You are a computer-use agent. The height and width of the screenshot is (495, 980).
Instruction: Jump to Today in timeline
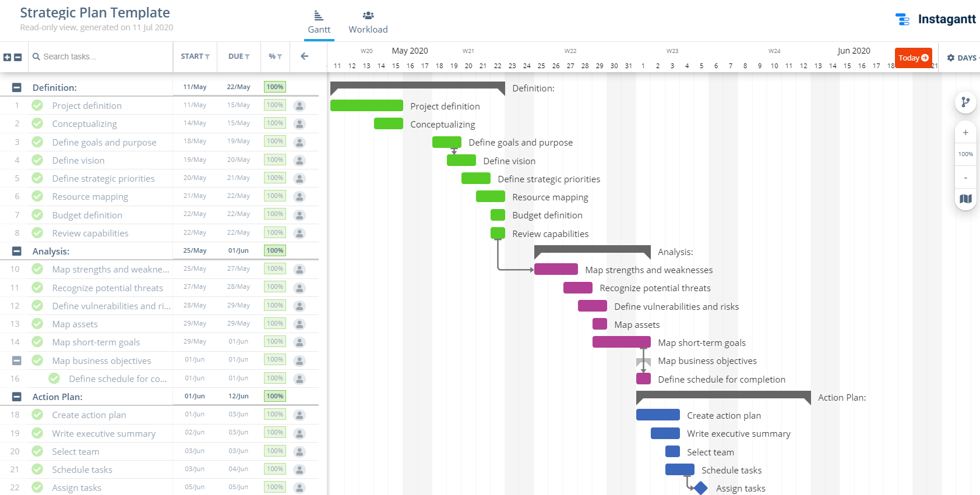[x=913, y=58]
